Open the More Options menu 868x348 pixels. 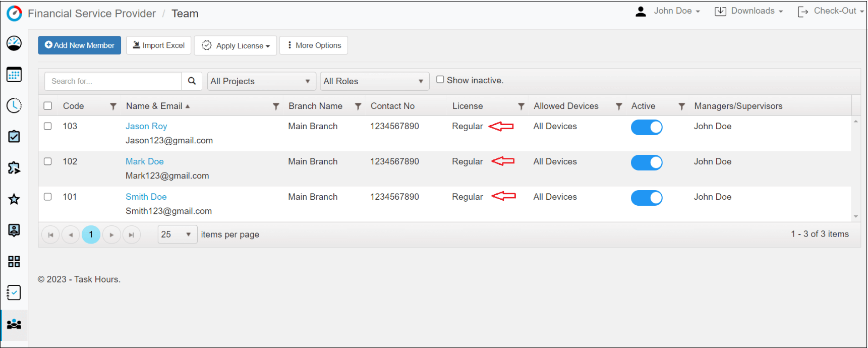click(x=314, y=45)
